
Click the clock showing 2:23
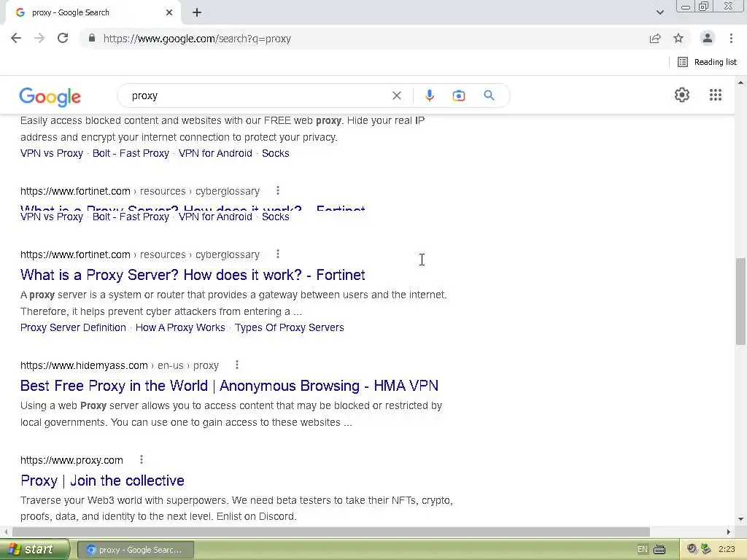click(x=727, y=550)
